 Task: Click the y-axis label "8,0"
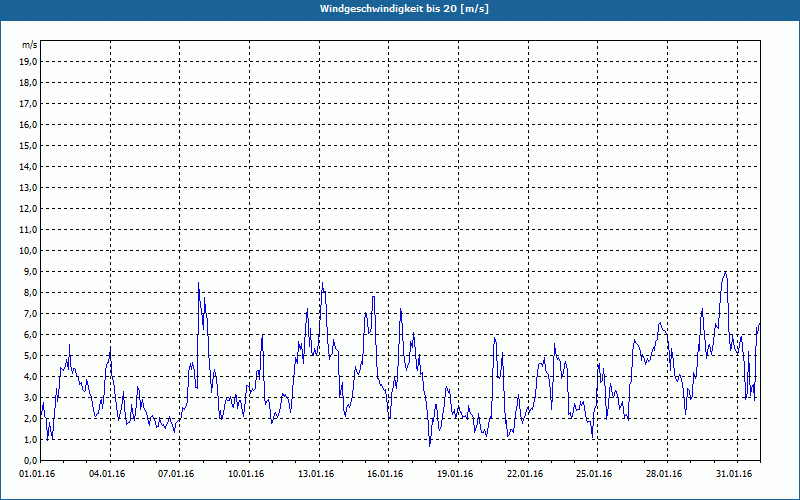click(x=30, y=292)
